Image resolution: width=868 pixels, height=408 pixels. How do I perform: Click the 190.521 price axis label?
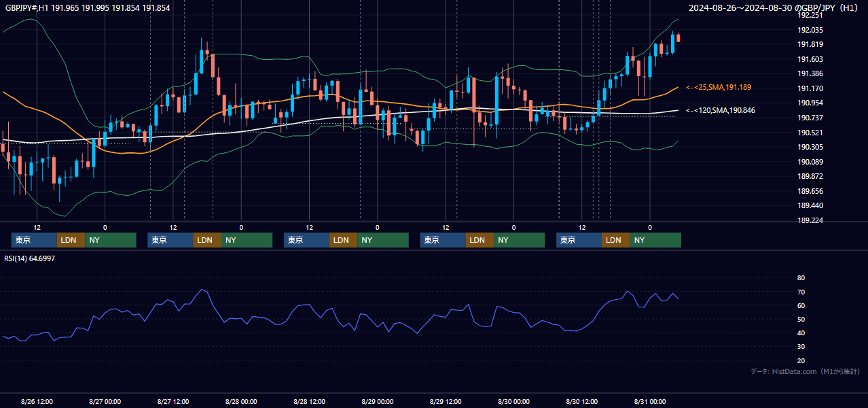810,133
